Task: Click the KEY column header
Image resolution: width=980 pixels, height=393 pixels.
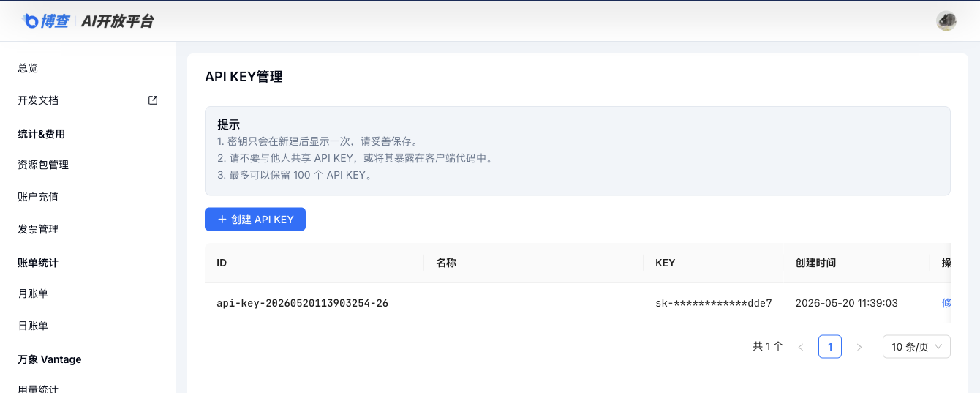Action: click(665, 263)
